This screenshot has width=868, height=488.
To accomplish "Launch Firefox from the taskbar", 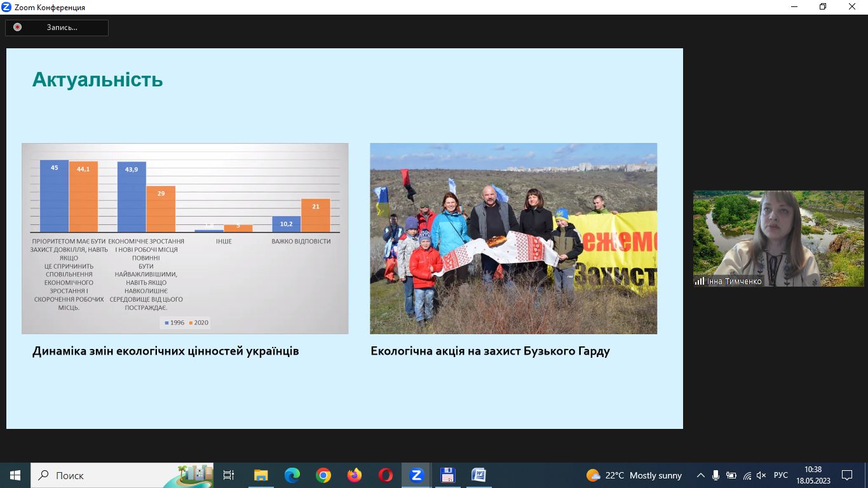I will [355, 475].
